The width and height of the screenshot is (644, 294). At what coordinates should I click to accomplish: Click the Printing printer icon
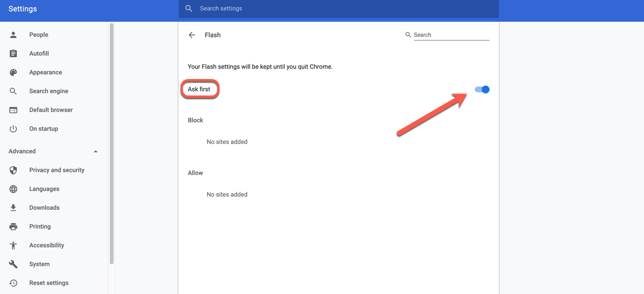pyautogui.click(x=13, y=227)
